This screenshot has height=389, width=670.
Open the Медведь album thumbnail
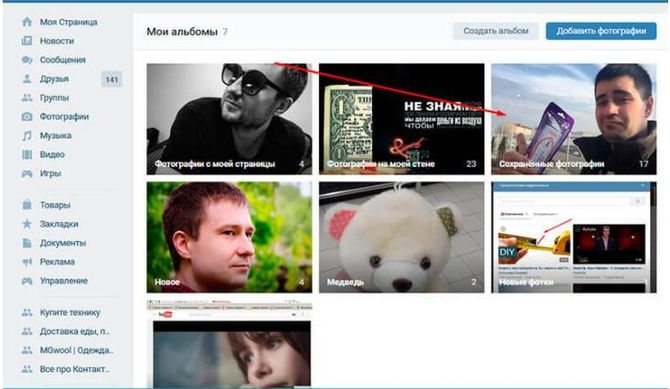pos(402,237)
